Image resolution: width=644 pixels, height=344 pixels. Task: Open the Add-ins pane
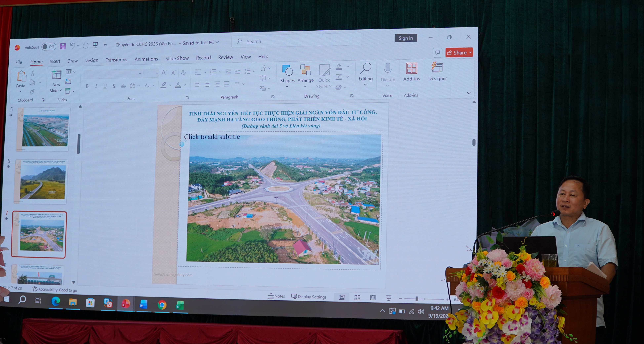coord(411,72)
